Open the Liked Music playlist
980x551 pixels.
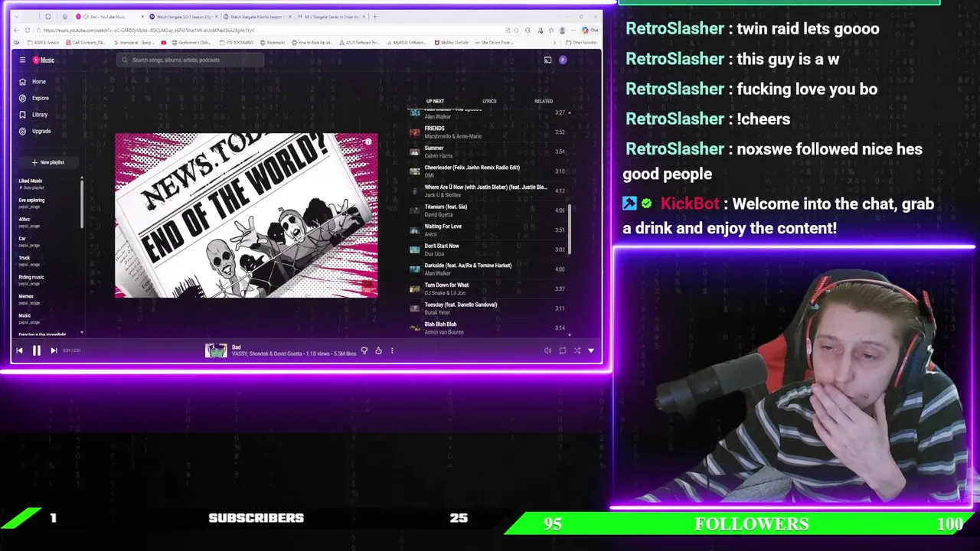coord(31,184)
